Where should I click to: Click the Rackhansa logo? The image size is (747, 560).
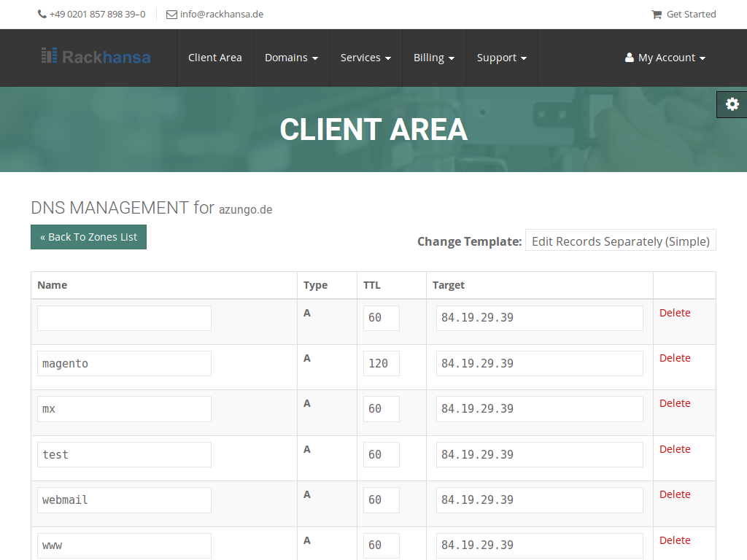(x=96, y=56)
